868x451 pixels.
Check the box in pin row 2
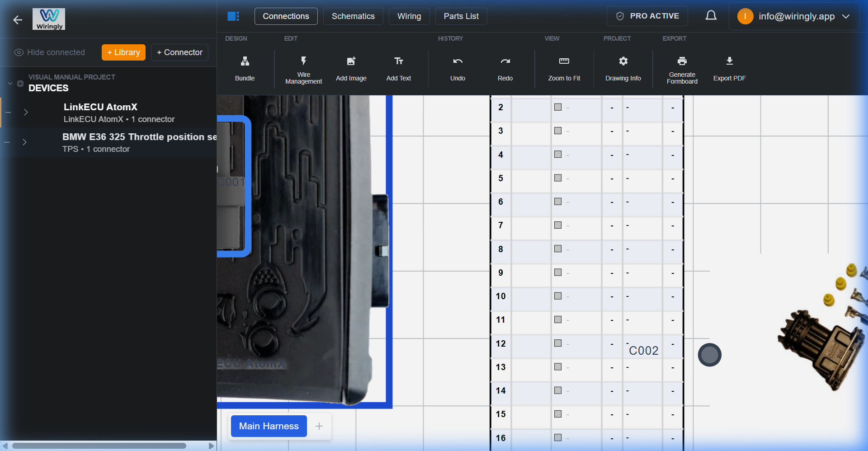click(558, 107)
